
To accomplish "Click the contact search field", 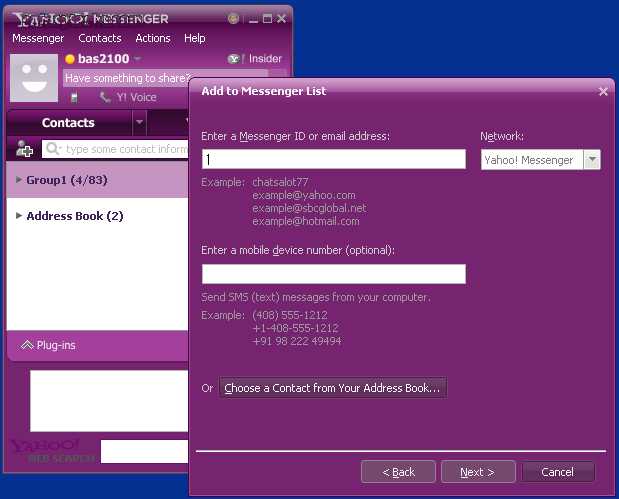I will [115, 149].
